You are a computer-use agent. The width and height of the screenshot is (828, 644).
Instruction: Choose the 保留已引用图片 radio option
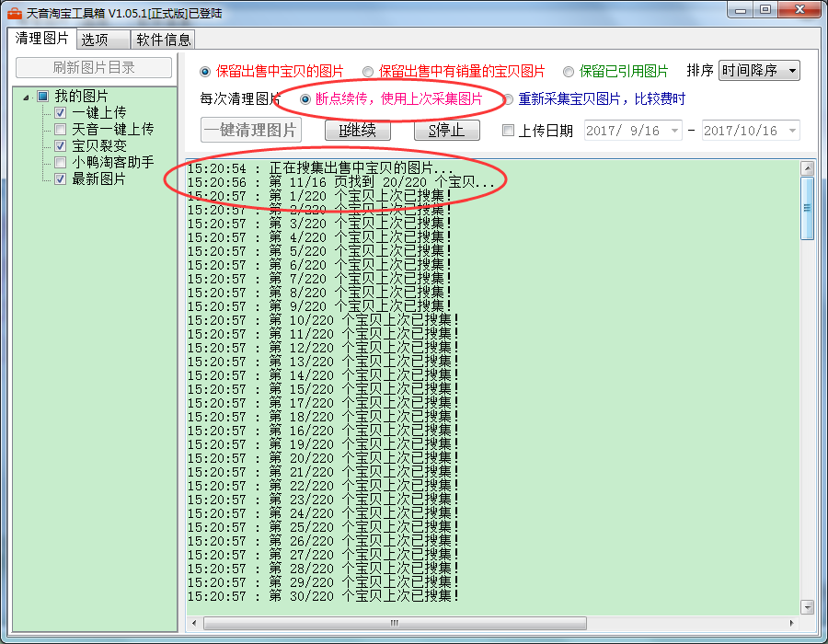(x=569, y=72)
